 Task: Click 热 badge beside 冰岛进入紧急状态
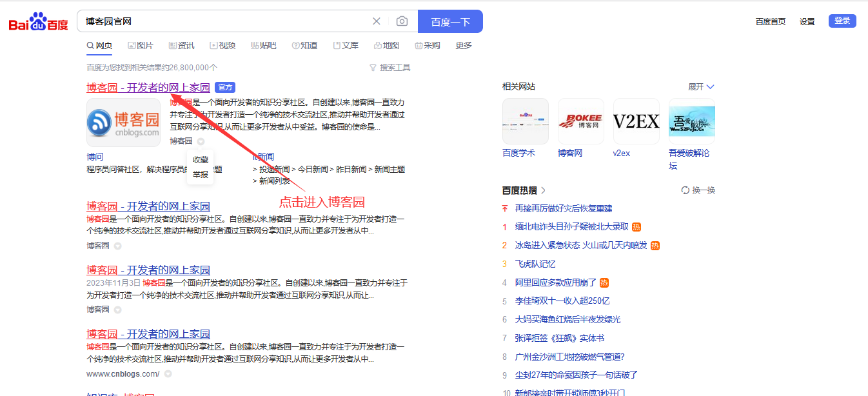coord(655,245)
